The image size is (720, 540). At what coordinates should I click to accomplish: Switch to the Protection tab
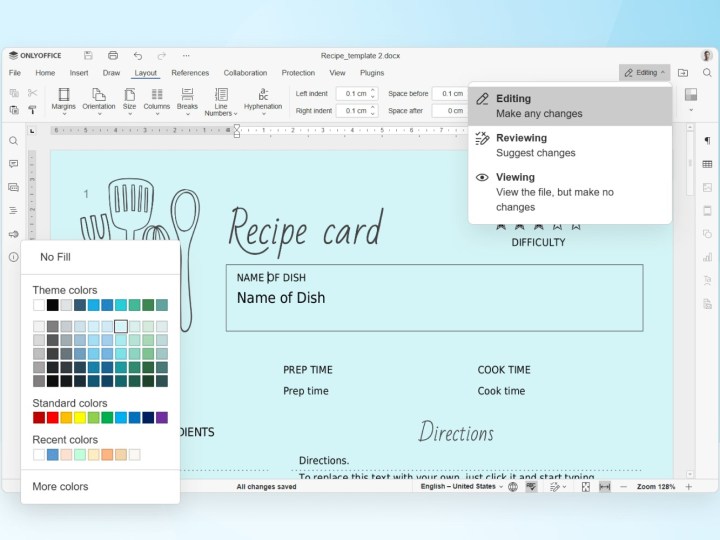pyautogui.click(x=298, y=73)
